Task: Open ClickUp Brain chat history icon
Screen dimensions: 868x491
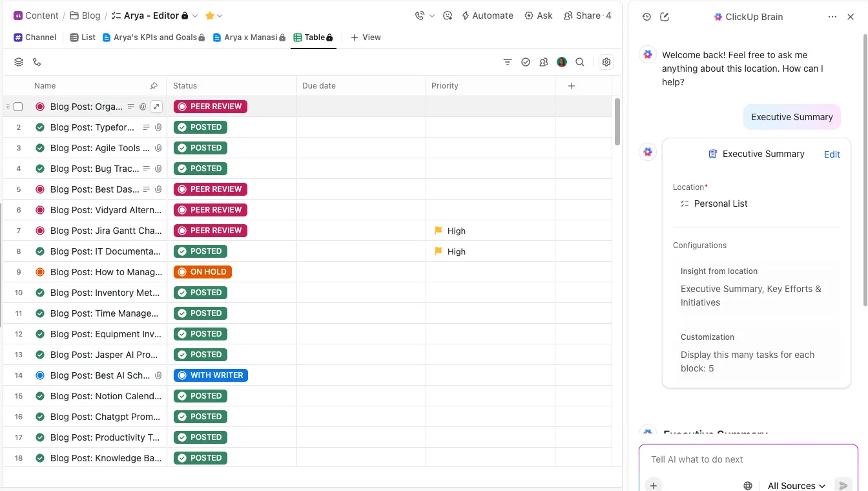Action: coord(646,17)
